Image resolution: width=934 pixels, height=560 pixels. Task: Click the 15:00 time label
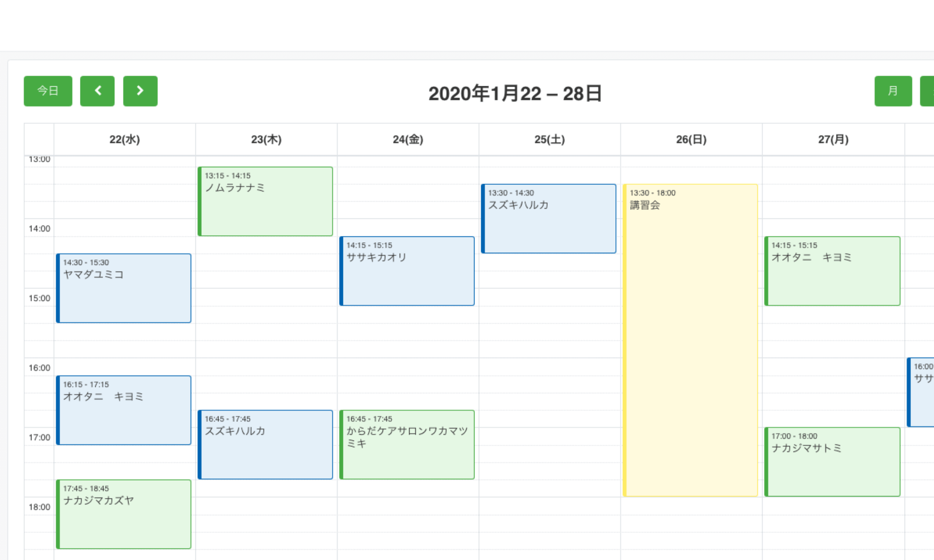tap(39, 298)
